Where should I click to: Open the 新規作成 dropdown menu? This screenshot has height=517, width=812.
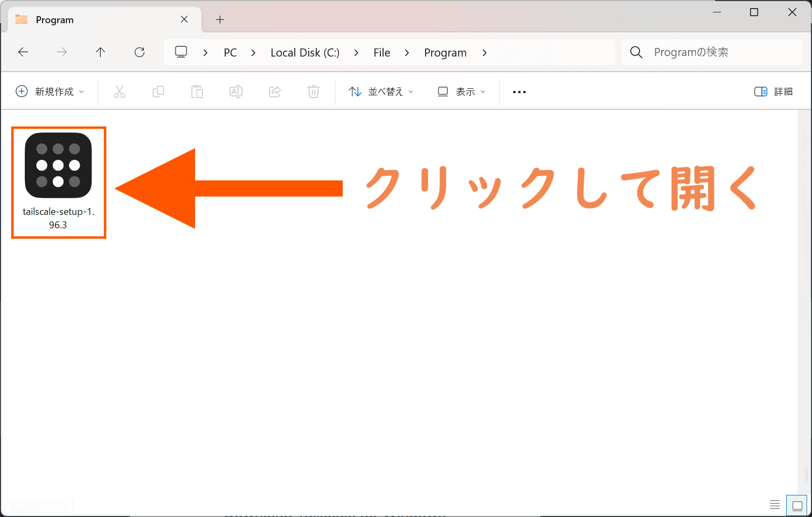click(50, 92)
